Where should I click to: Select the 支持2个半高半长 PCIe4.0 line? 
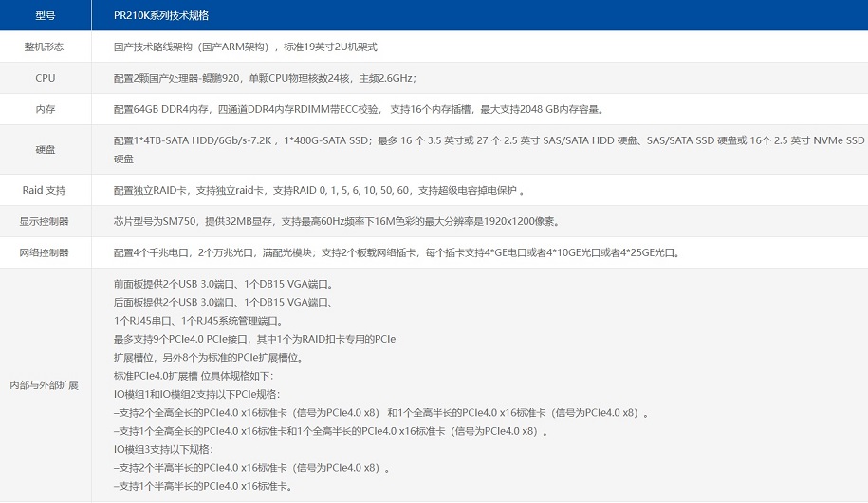point(252,468)
